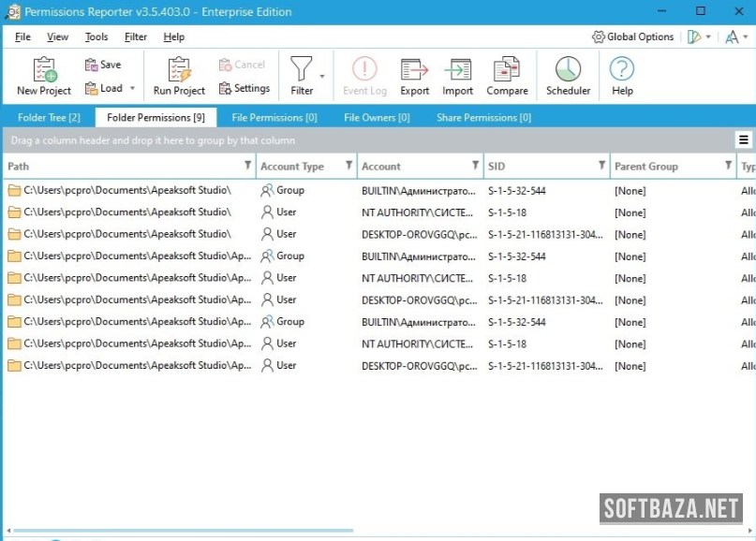The height and width of the screenshot is (541, 756).
Task: Open the Path column filter funnel
Action: pos(247,166)
